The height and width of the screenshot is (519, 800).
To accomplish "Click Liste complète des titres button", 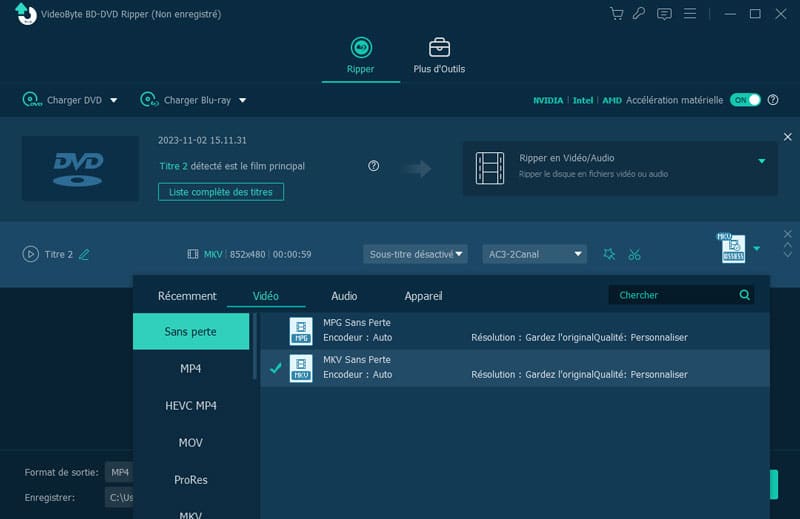I will [221, 191].
